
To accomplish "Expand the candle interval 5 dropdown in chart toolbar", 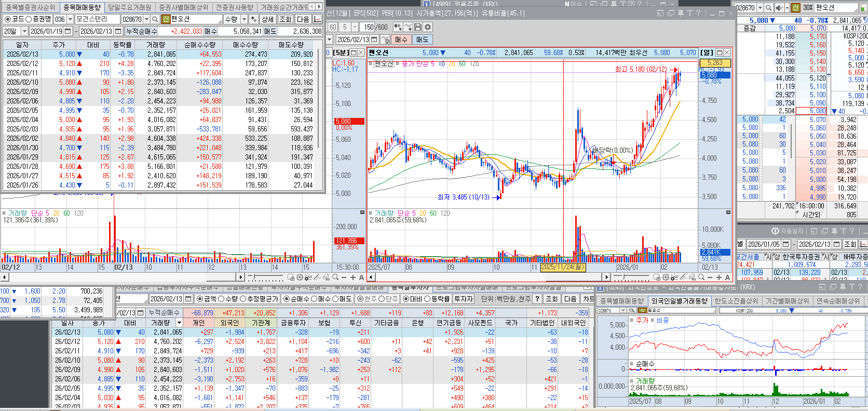I will point(355,27).
